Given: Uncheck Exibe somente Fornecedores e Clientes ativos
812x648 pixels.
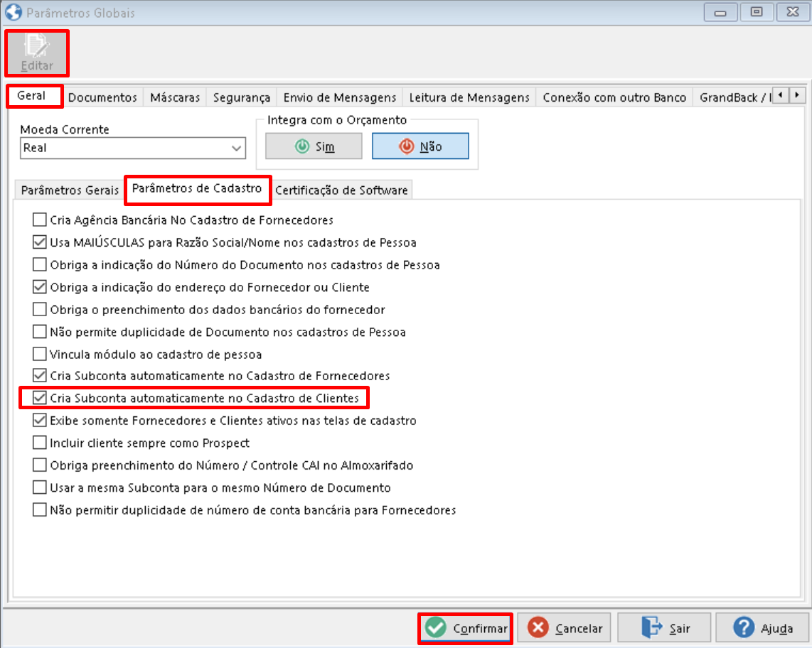Looking at the screenshot, I should coord(39,420).
